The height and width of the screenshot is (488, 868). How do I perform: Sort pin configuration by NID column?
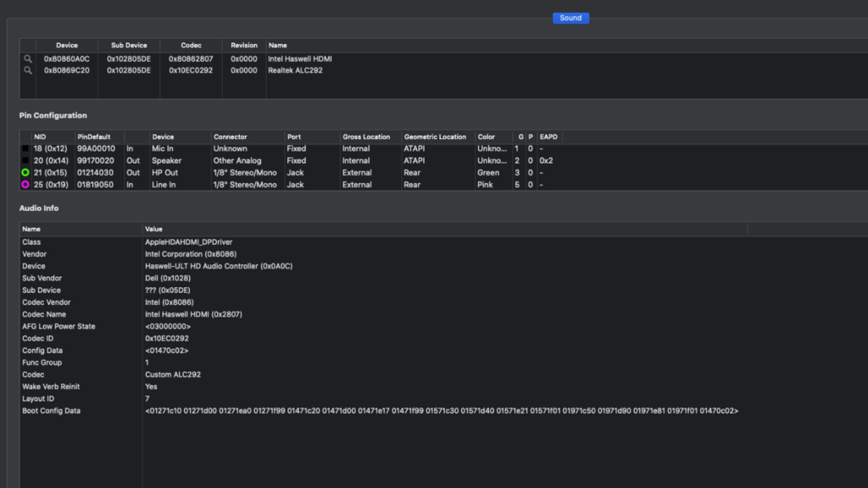[x=40, y=137]
